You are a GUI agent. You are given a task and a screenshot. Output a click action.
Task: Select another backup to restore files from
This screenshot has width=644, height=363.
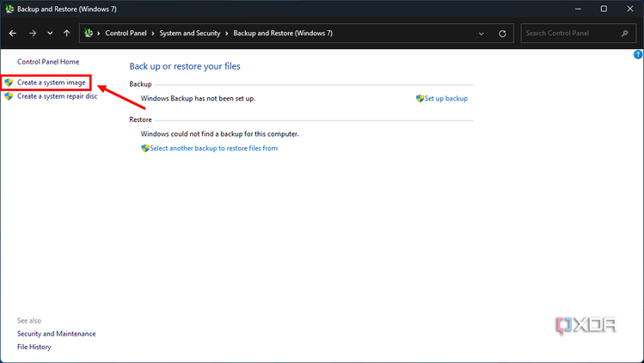click(213, 148)
